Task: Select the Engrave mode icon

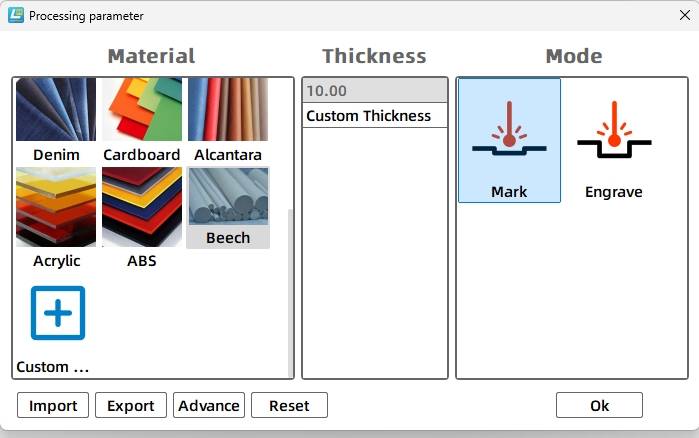Action: pos(613,140)
